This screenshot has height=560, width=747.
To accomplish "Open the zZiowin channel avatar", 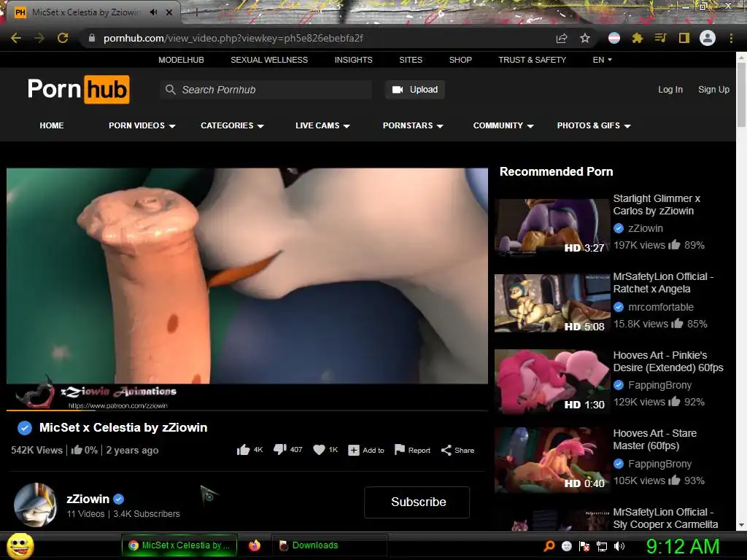I will (x=35, y=505).
